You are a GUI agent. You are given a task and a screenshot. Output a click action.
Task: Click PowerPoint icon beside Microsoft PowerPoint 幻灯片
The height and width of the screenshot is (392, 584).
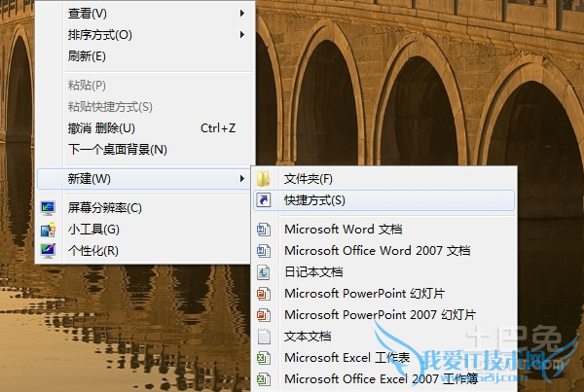pyautogui.click(x=264, y=294)
